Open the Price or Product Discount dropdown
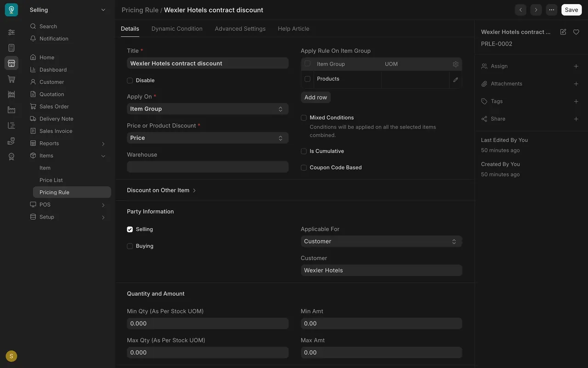This screenshot has width=588, height=368. 208,138
